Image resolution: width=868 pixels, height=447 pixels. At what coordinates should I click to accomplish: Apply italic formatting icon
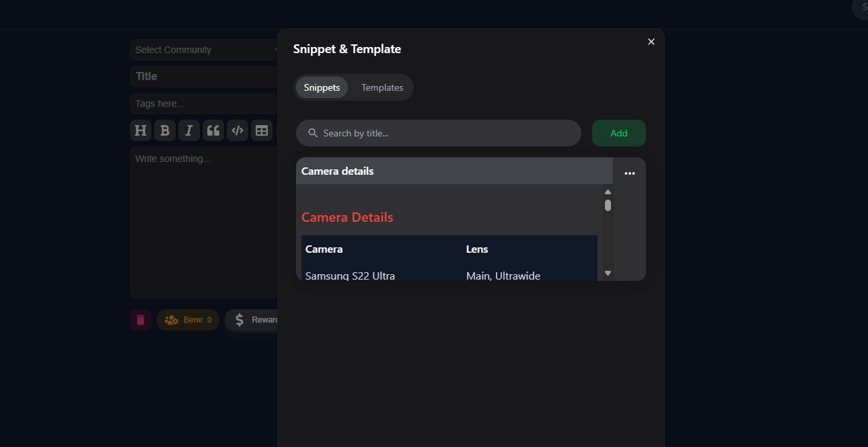click(x=189, y=130)
